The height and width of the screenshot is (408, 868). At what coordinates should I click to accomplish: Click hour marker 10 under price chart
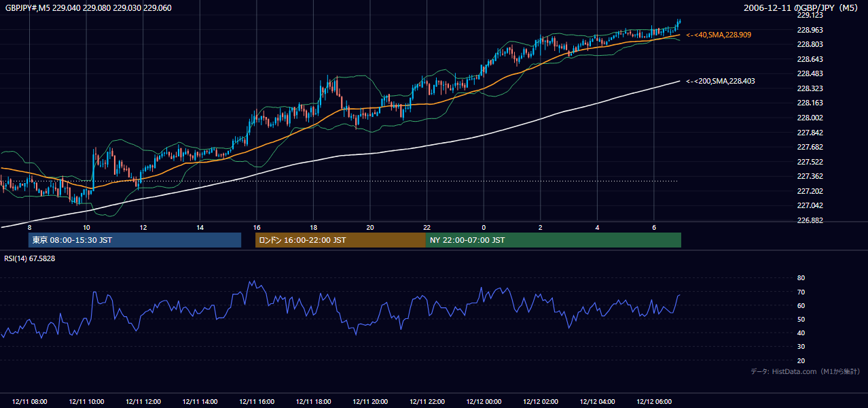coord(86,226)
